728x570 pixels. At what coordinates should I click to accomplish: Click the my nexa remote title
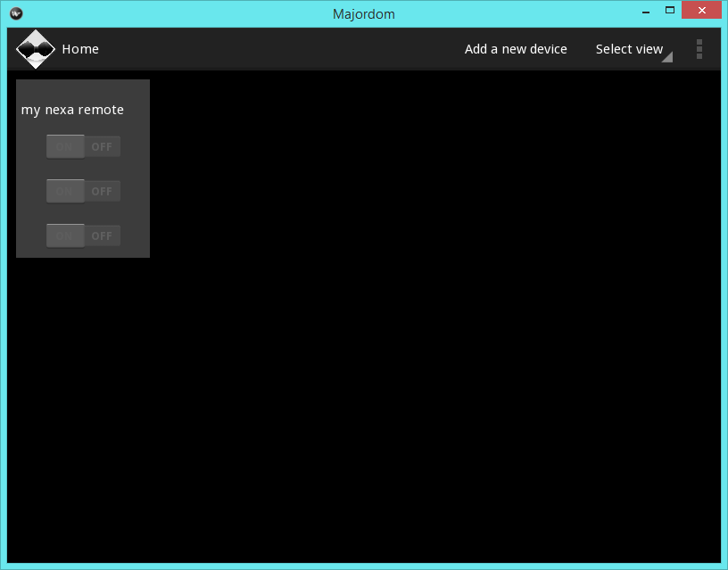[72, 110]
